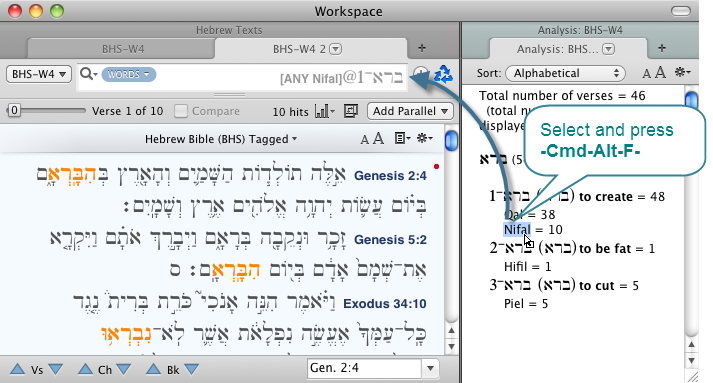Click the context display icon beside hits

click(351, 111)
